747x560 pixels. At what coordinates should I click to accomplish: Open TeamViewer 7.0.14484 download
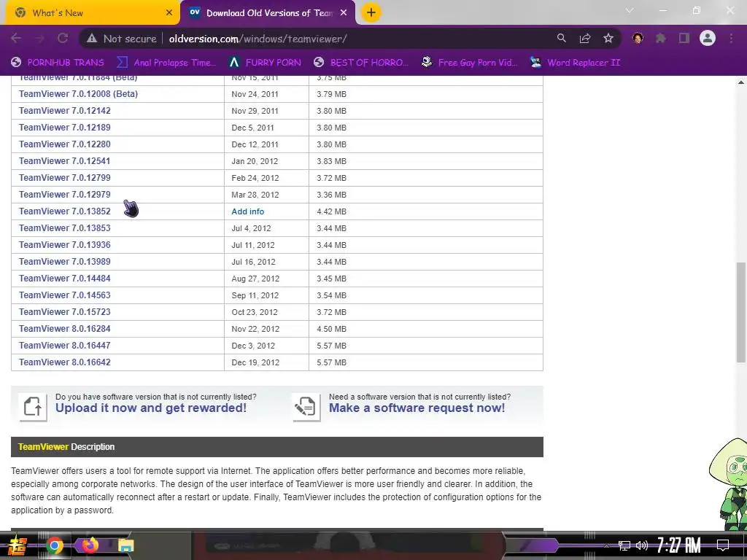click(65, 278)
